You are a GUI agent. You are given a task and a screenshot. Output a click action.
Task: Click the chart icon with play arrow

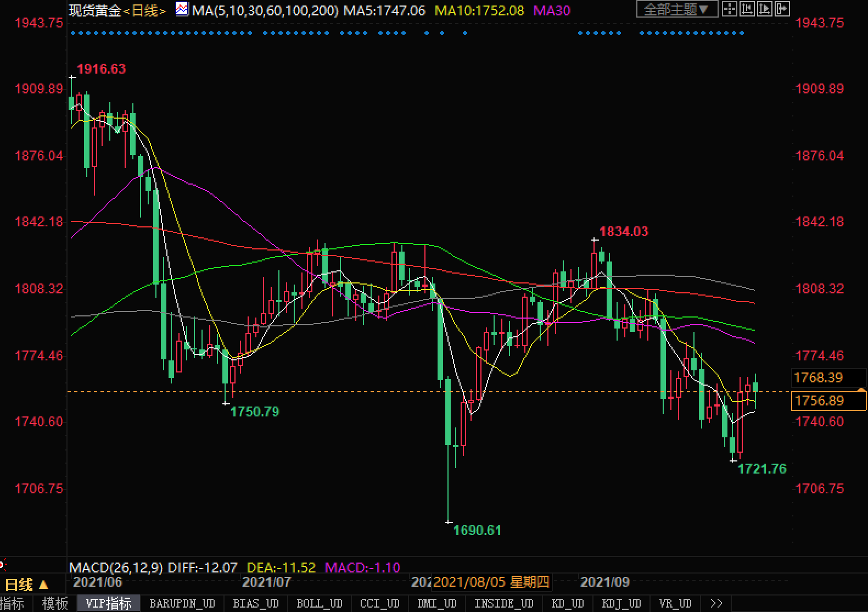coord(764,9)
